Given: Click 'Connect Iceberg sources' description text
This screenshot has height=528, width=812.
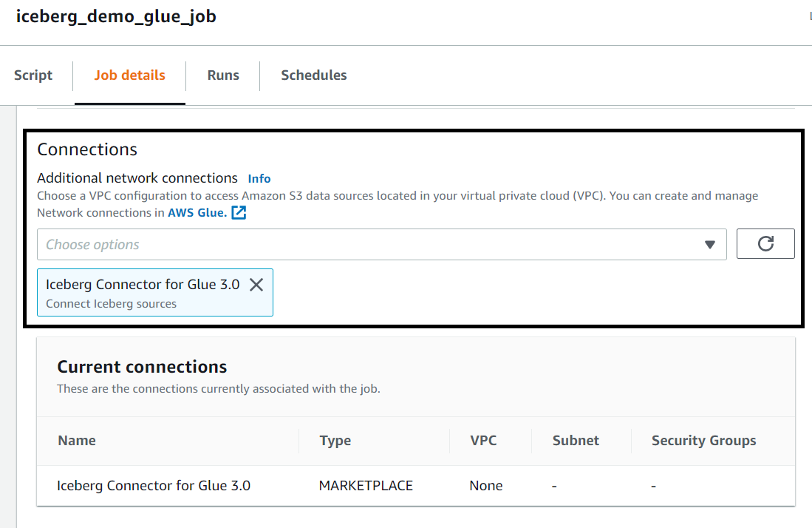Looking at the screenshot, I should [x=112, y=304].
